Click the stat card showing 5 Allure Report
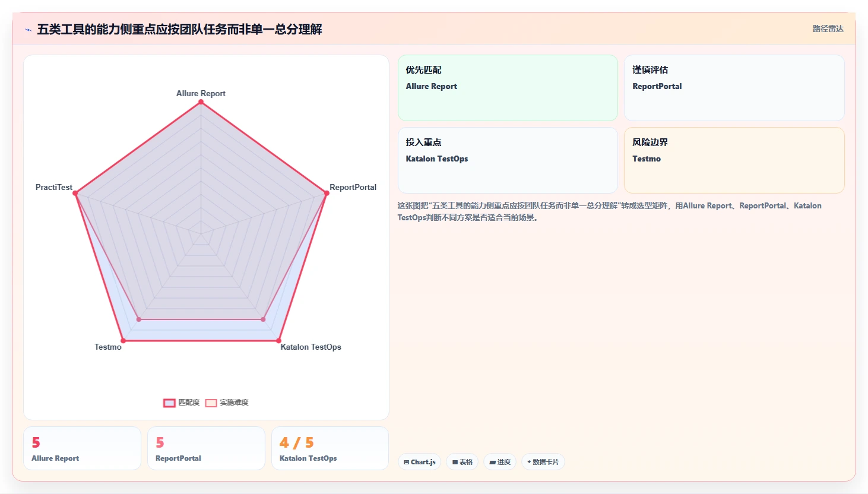This screenshot has width=868, height=494. click(x=82, y=448)
